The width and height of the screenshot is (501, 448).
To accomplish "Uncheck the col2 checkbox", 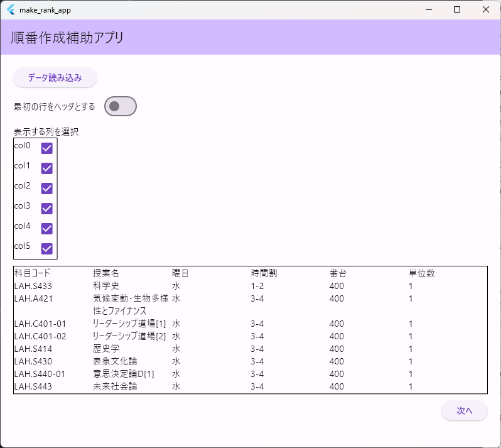I will (x=46, y=188).
